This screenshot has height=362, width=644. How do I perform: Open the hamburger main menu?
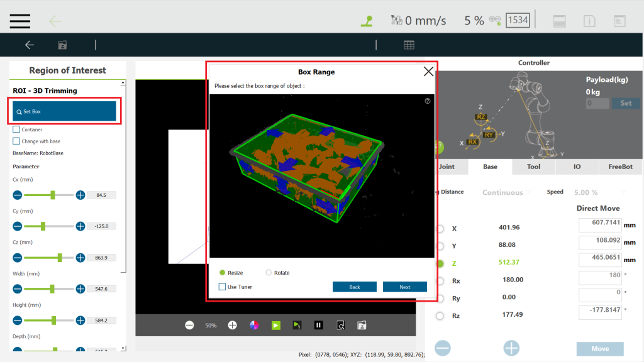click(19, 20)
